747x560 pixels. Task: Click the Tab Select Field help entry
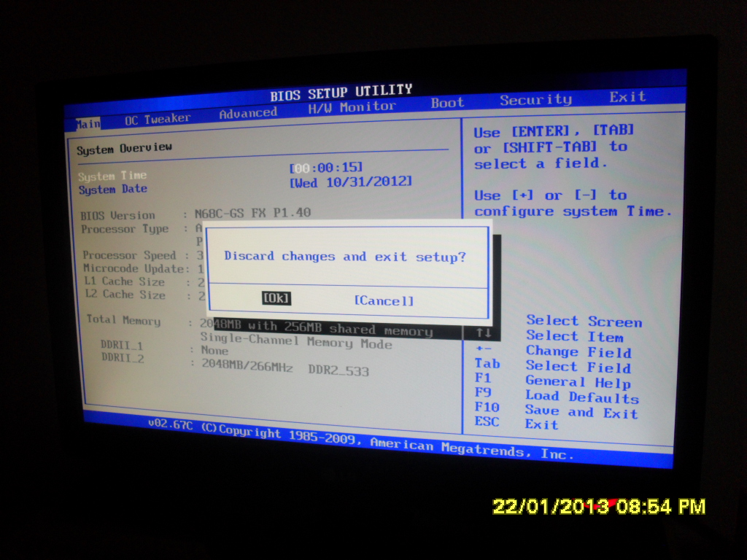point(553,366)
